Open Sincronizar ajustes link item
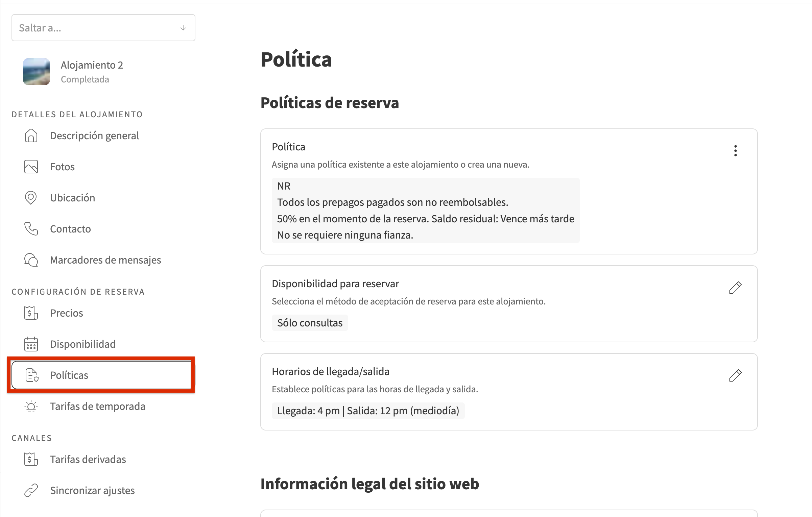Screen dimensions: 812x517 (92, 491)
